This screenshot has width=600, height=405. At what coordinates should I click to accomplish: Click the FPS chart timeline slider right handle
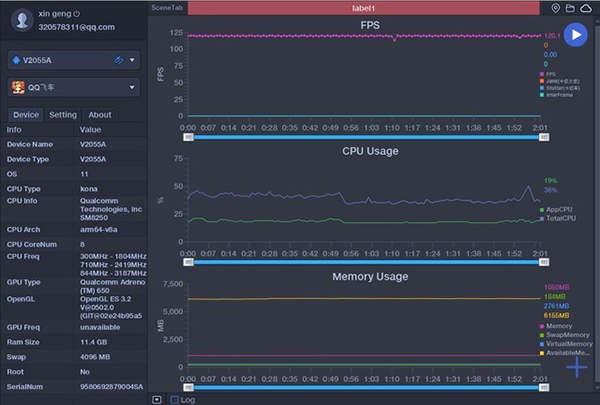click(544, 137)
